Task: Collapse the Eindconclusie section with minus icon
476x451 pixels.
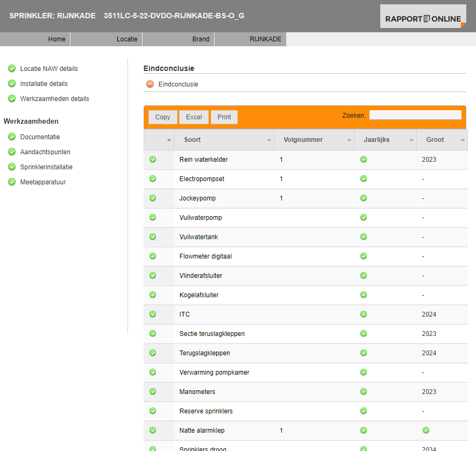Action: click(x=150, y=84)
